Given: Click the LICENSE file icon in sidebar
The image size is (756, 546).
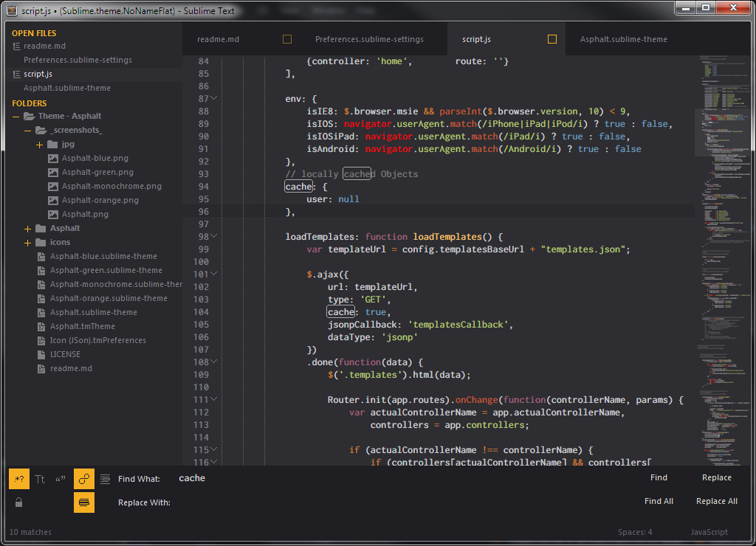Looking at the screenshot, I should [41, 355].
